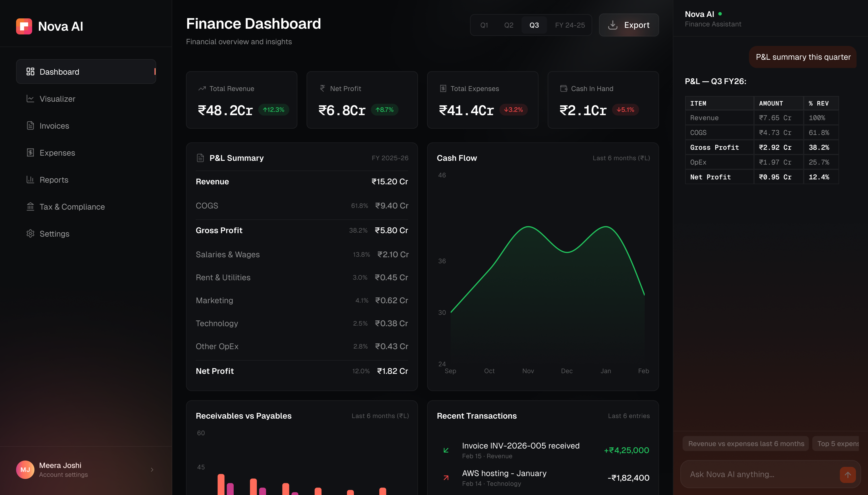Viewport: 868px width, 495px height.
Task: Click the Tax & Compliance bank icon
Action: pyautogui.click(x=31, y=206)
